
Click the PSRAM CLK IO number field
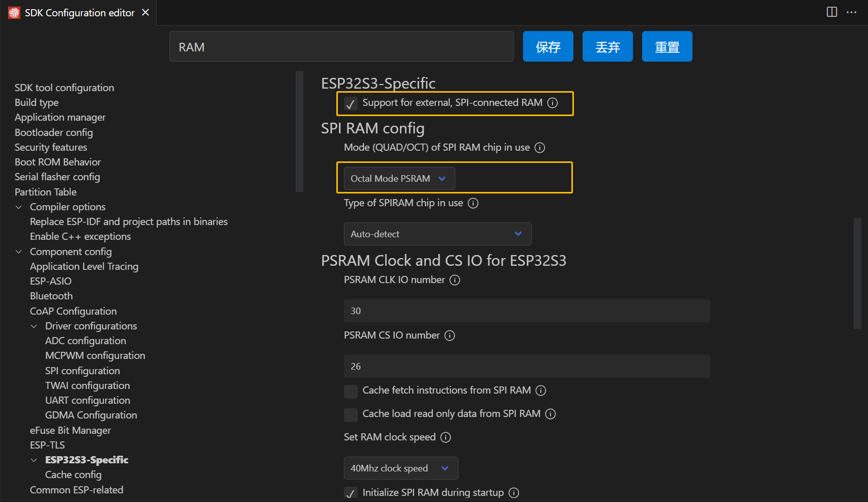coord(527,311)
